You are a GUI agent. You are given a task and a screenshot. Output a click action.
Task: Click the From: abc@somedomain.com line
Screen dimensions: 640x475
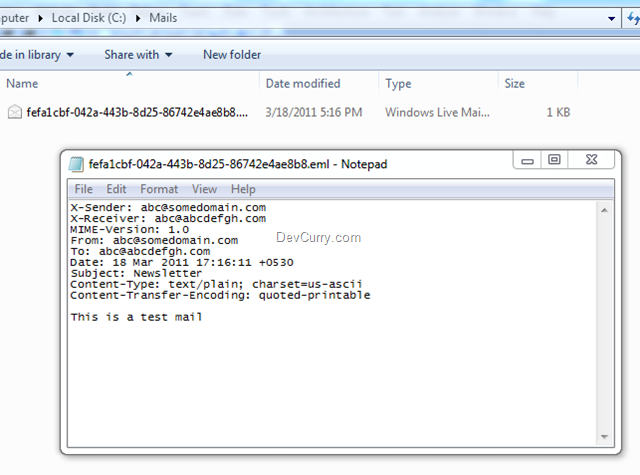(154, 240)
